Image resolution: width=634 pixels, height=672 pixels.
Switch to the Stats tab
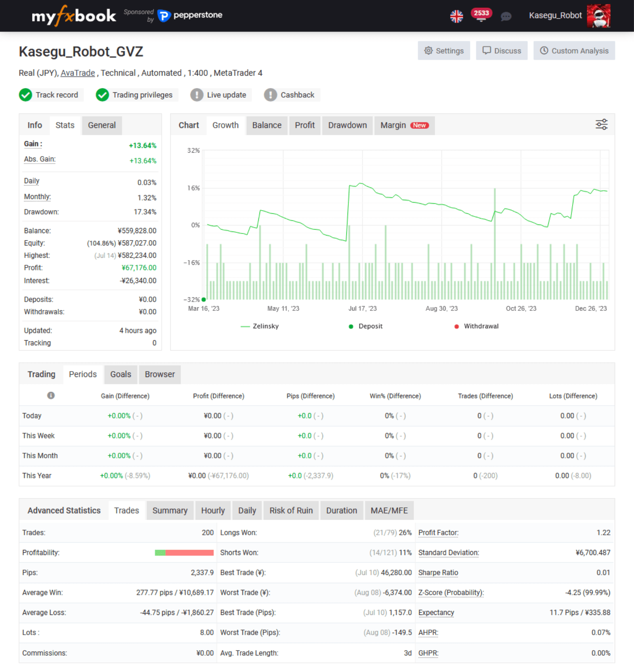point(65,125)
